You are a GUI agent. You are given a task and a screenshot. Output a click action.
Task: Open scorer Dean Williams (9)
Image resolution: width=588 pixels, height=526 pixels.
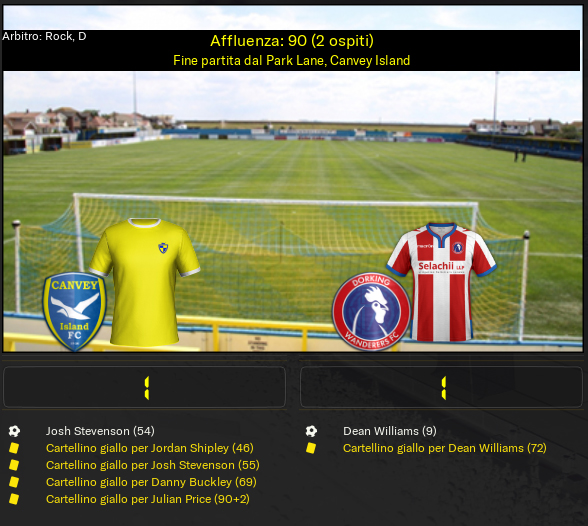coord(390,431)
